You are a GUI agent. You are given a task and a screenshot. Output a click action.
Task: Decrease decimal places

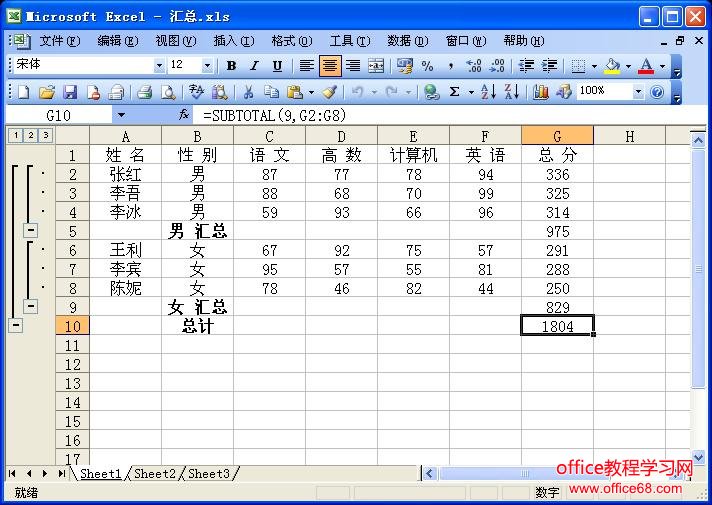497,66
